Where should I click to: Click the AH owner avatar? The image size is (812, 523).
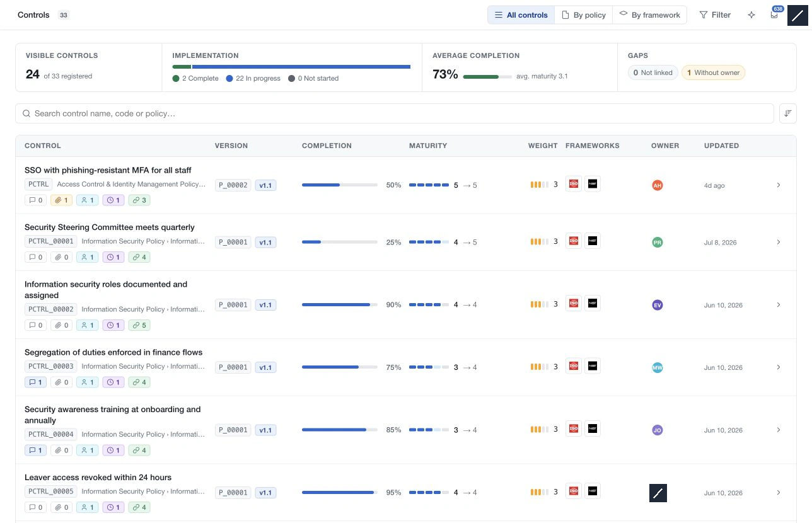tap(658, 185)
